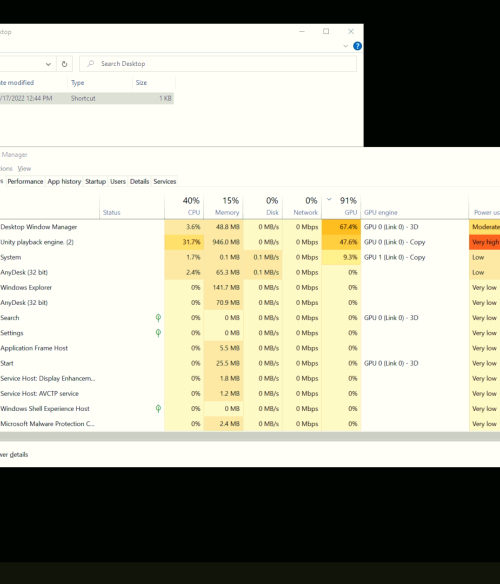Click the 9.3% GPU usage cell
The width and height of the screenshot is (500, 584).
341,257
